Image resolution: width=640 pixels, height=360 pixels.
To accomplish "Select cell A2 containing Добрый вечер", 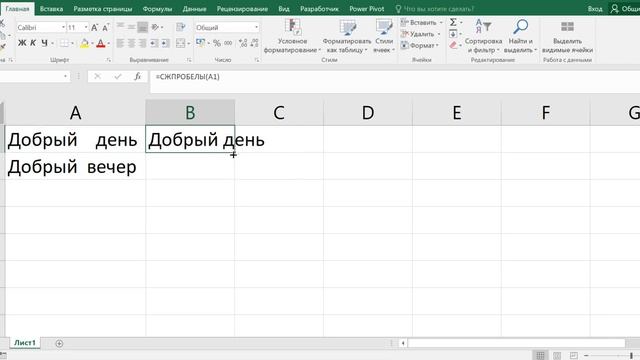I will (76, 167).
